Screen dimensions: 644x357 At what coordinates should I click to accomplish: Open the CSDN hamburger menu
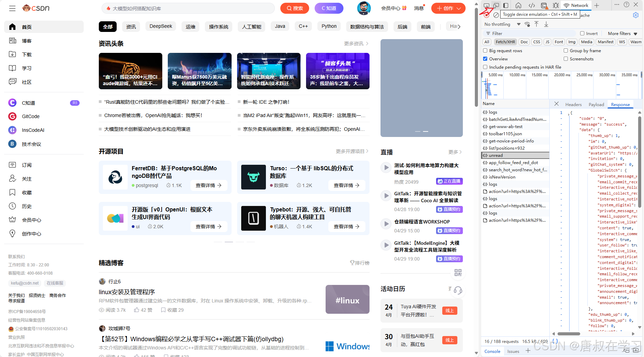click(12, 8)
